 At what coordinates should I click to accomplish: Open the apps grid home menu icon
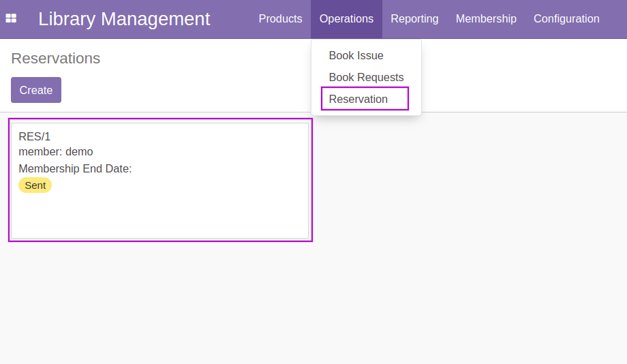click(11, 18)
